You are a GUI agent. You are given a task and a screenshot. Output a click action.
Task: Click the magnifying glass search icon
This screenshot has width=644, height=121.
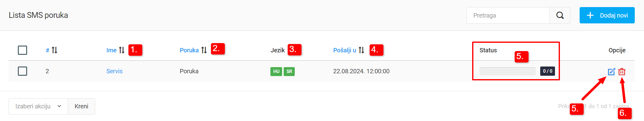tap(560, 15)
